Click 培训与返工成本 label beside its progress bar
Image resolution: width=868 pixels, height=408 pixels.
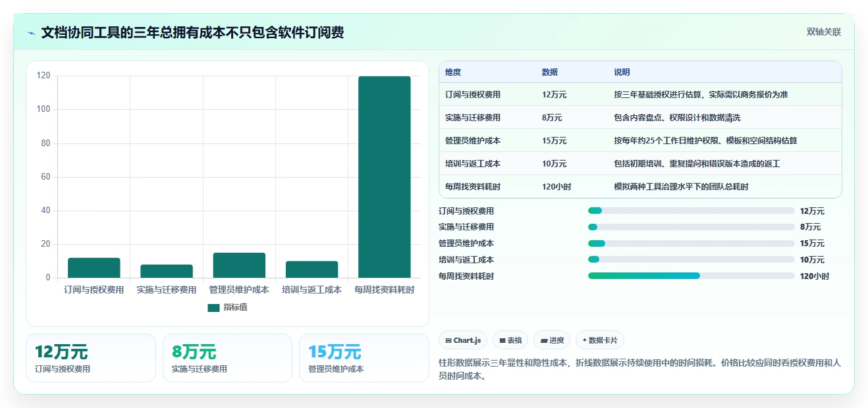click(x=466, y=260)
